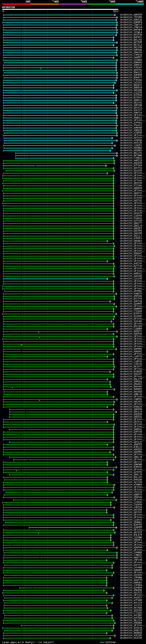146x644 pixels.
Task: Click the white query sequence bar
Action: coord(60,9)
